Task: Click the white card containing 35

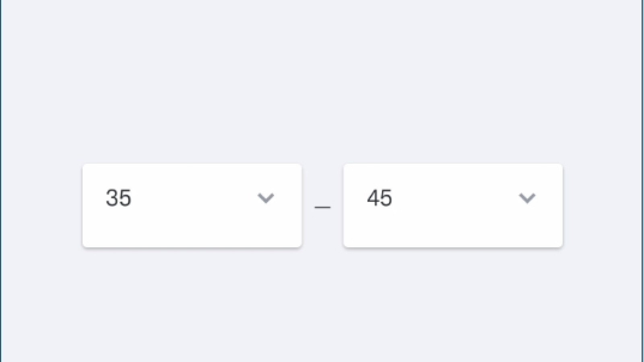Action: point(192,225)
